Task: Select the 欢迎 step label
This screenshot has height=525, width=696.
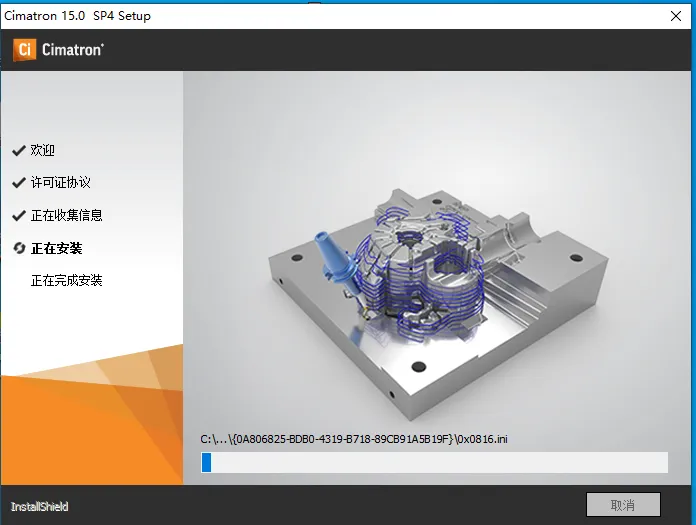Action: coord(43,150)
